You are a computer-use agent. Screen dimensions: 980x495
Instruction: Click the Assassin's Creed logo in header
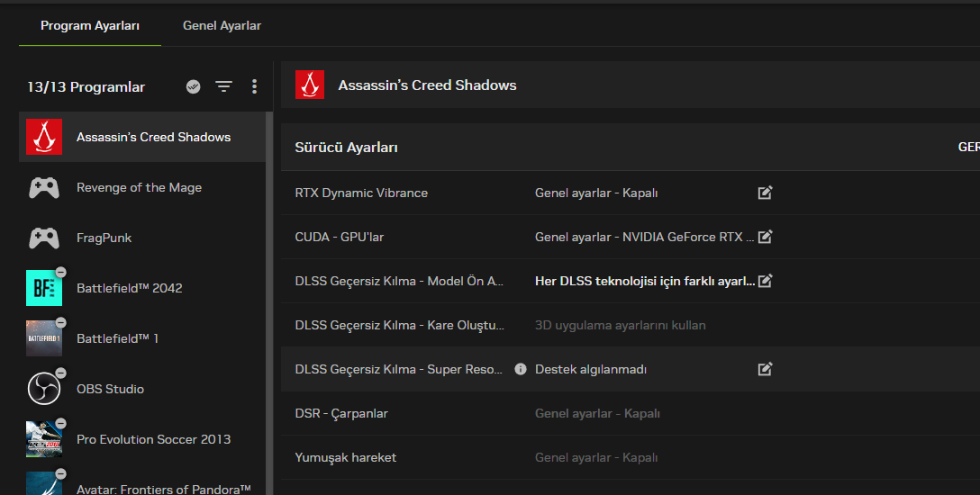310,85
